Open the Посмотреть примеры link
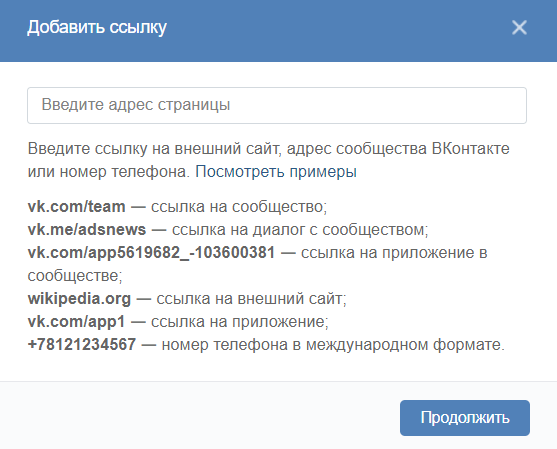Image resolution: width=557 pixels, height=449 pixels. (276, 172)
